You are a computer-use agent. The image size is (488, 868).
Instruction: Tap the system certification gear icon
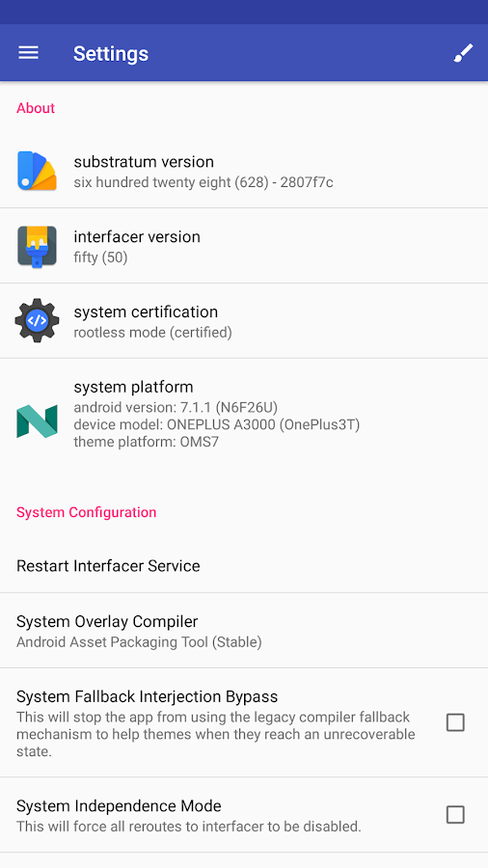tap(37, 320)
